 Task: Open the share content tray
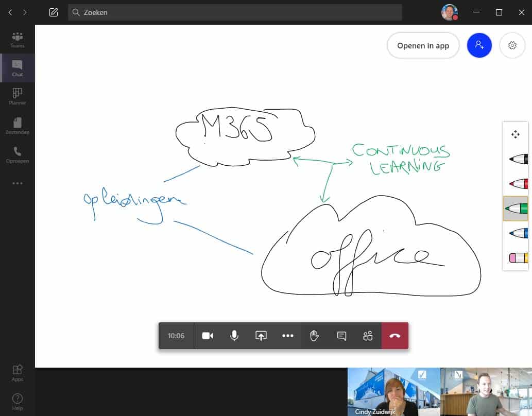261,336
